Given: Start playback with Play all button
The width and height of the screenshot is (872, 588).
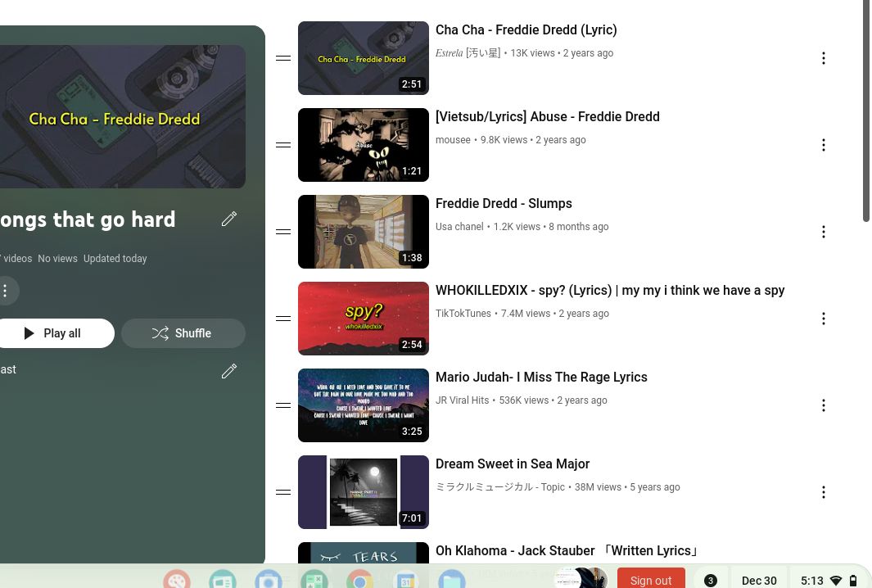Looking at the screenshot, I should point(55,333).
